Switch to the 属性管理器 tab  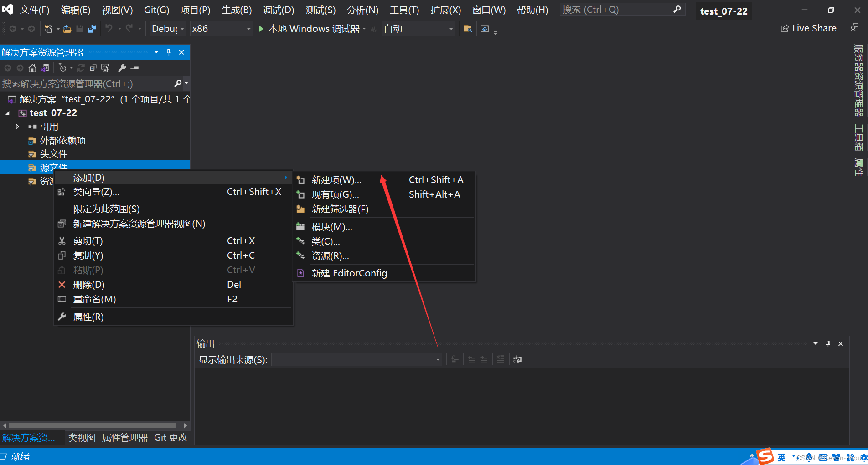124,438
